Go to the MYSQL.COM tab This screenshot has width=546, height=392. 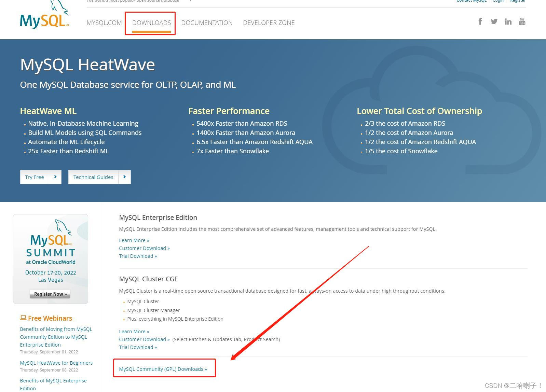pos(104,23)
